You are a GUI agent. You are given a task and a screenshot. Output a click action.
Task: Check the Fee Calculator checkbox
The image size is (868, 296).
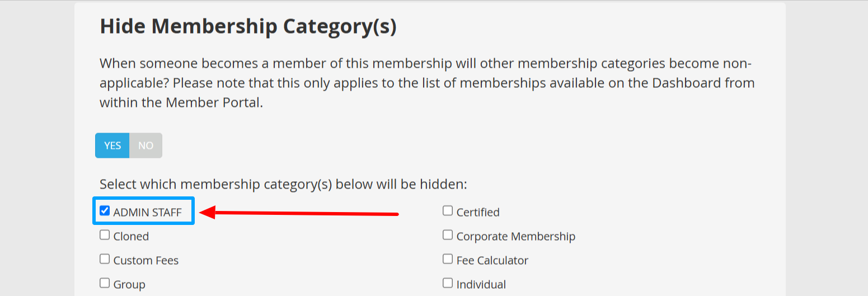(448, 259)
